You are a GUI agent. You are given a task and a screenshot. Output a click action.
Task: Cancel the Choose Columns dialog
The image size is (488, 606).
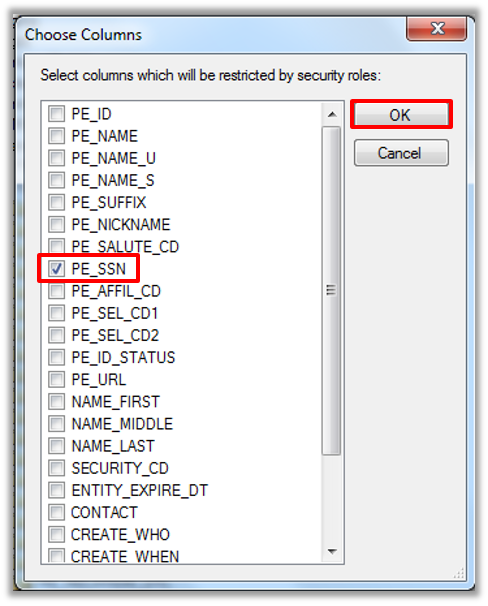[401, 153]
